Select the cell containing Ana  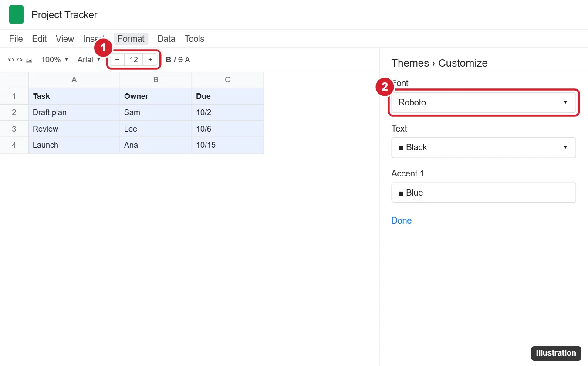coord(156,145)
